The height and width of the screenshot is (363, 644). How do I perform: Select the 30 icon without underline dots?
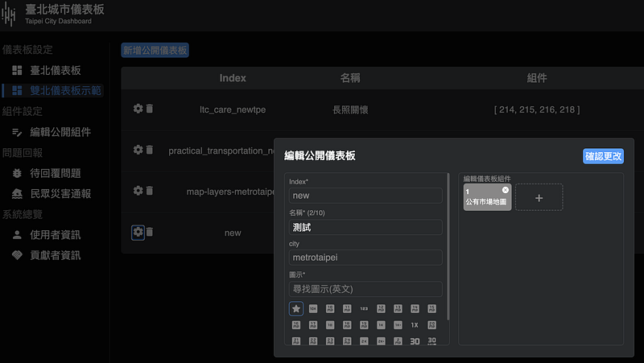(415, 341)
